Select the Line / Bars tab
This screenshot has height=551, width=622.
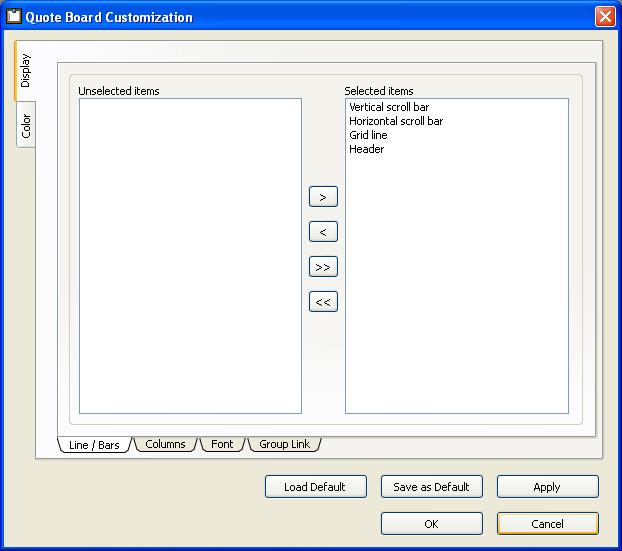click(x=94, y=445)
